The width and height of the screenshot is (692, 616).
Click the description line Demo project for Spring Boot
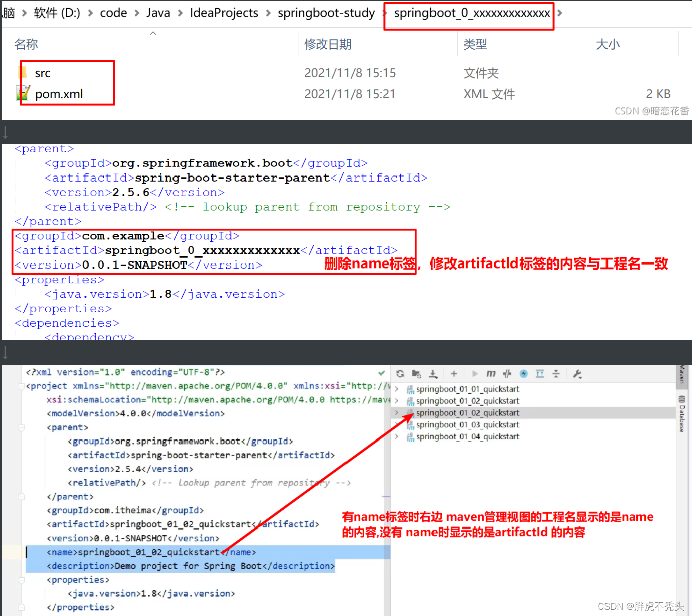click(191, 566)
